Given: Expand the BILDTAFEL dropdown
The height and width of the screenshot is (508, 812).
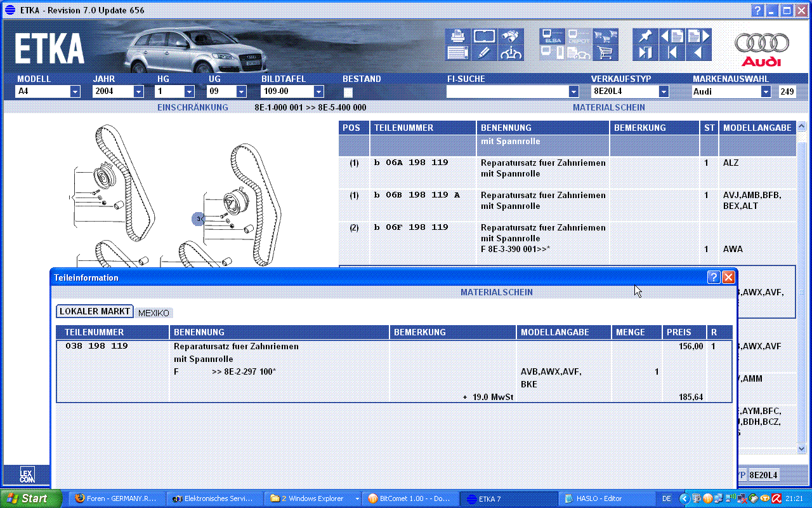Looking at the screenshot, I should point(318,91).
